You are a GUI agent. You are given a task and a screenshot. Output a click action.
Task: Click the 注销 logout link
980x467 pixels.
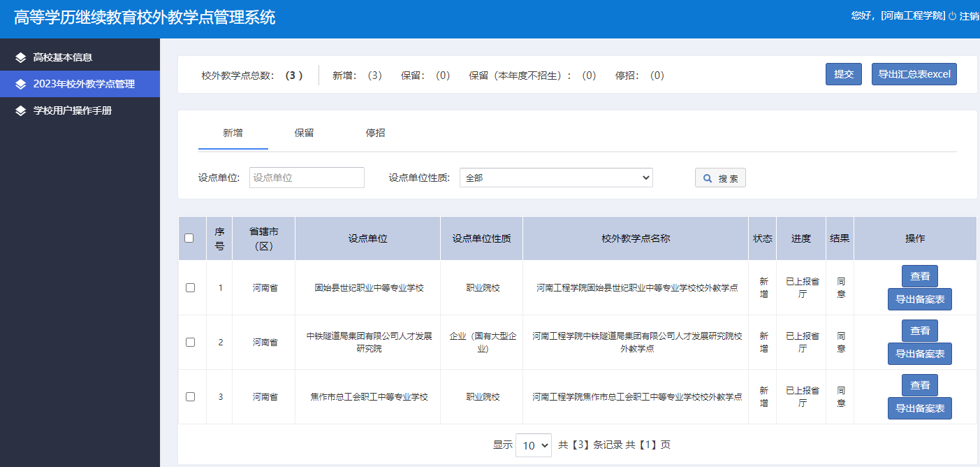tap(970, 16)
